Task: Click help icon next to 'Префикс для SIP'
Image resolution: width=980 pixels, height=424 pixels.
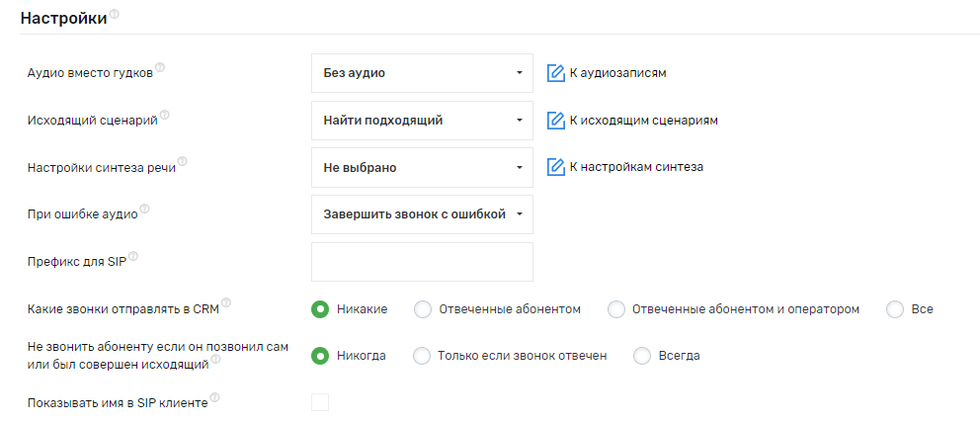Action: point(133,257)
